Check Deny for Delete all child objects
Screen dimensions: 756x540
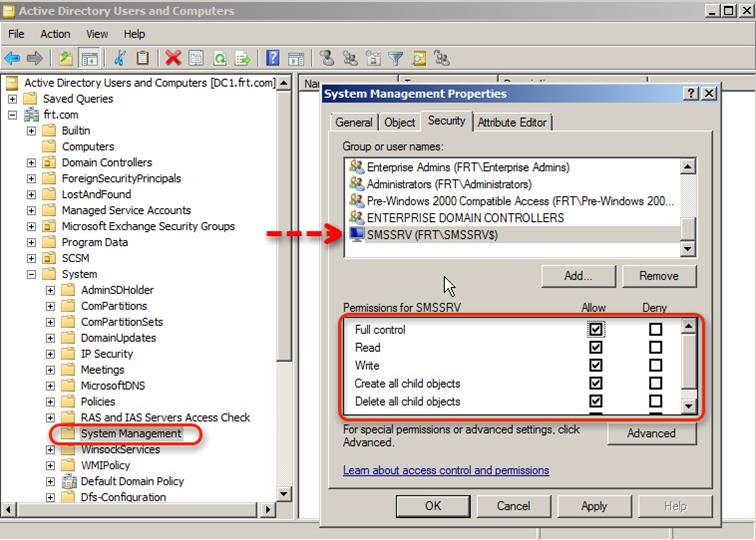click(655, 401)
